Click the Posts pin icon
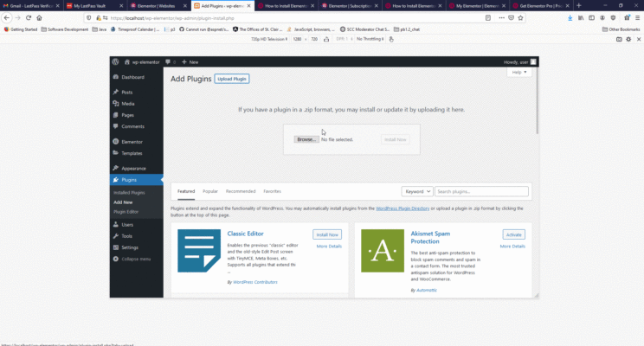Viewport: 644px width, 346px height. coord(115,93)
